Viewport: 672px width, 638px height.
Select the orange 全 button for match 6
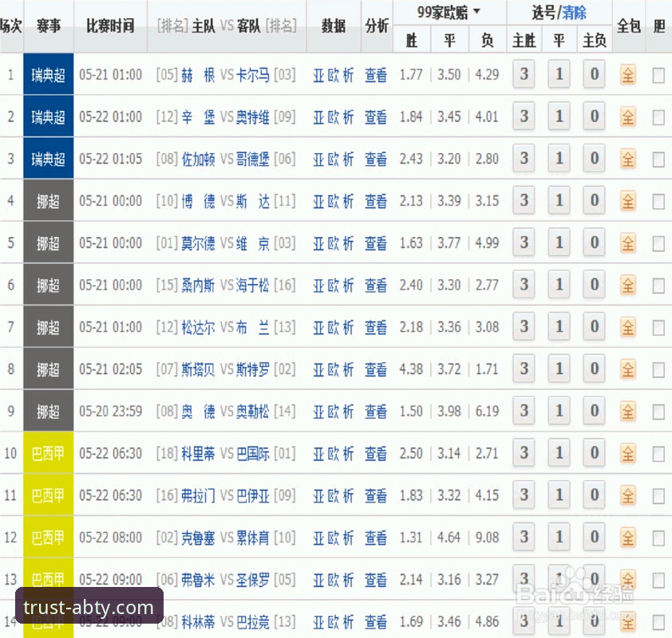[x=628, y=286]
